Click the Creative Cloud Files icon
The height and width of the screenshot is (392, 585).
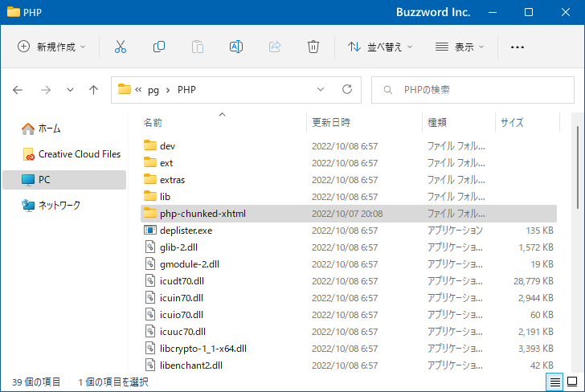28,154
